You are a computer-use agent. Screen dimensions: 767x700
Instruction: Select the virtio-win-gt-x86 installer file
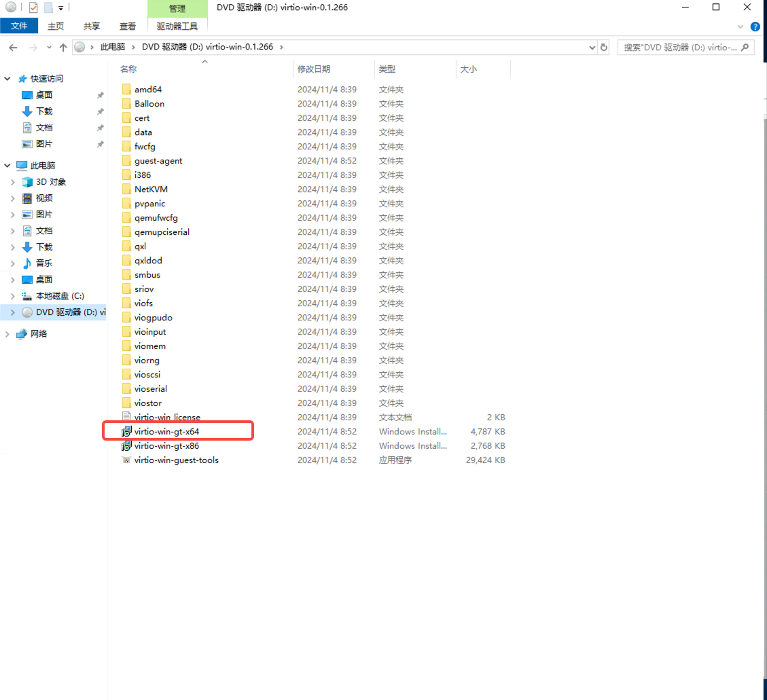(x=166, y=446)
